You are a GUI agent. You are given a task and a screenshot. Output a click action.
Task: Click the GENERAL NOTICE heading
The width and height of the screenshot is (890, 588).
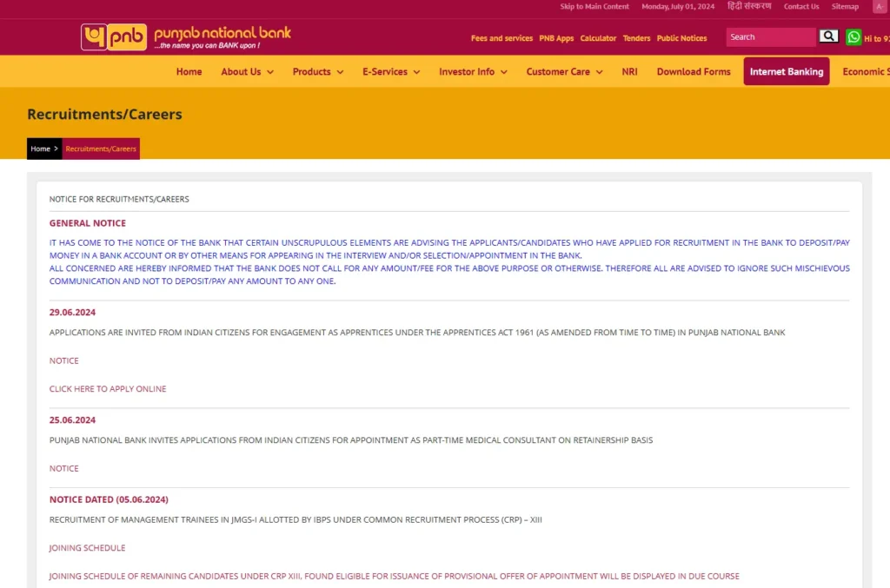coord(88,223)
